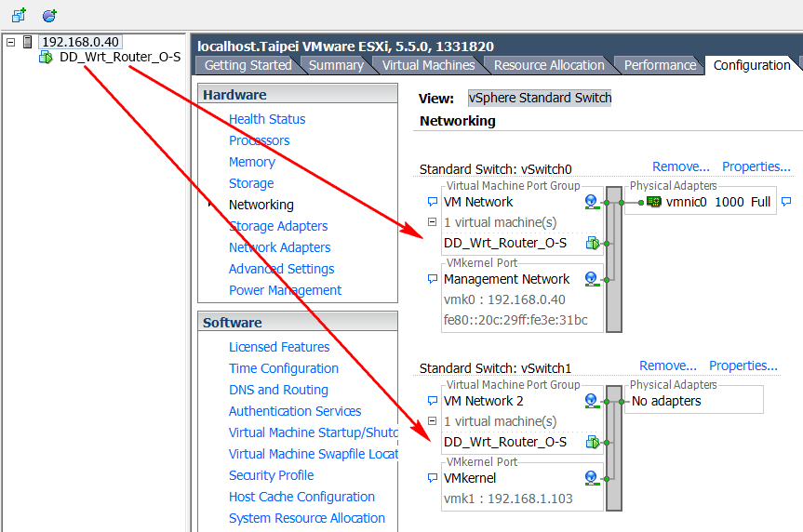Open the Time Configuration link
Image resolution: width=803 pixels, height=532 pixels.
point(284,368)
